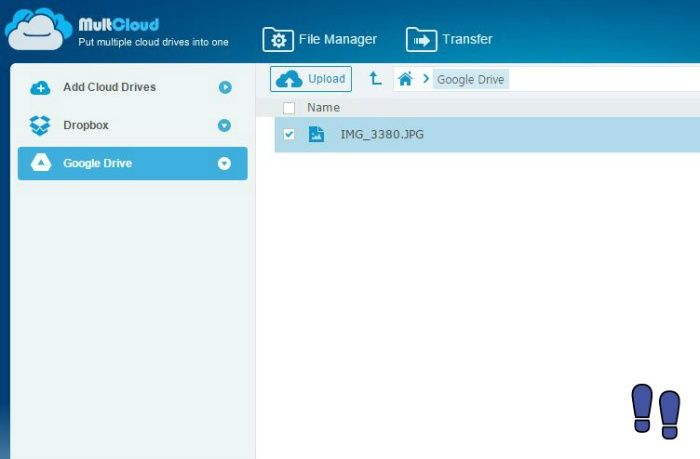Image resolution: width=700 pixels, height=459 pixels.
Task: Go up one folder level
Action: [375, 79]
